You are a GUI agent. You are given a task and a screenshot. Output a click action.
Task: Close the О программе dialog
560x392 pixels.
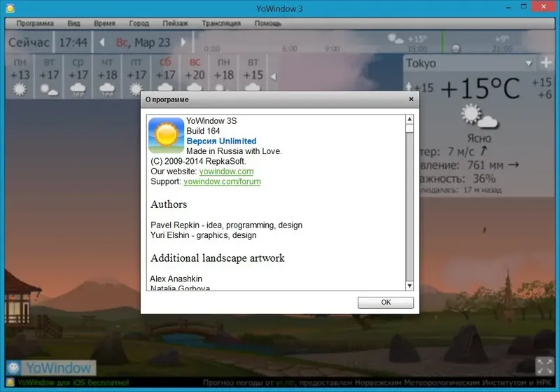click(411, 99)
